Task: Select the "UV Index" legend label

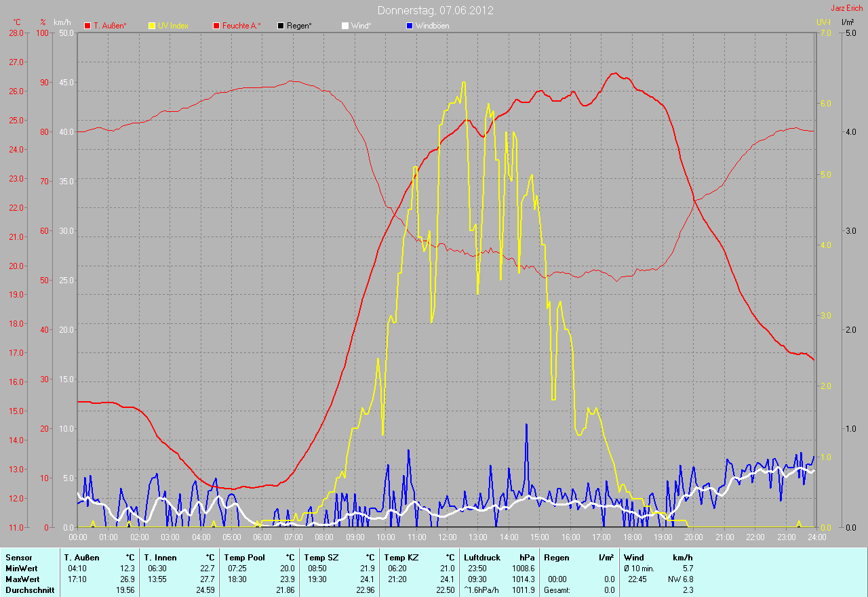Action: [x=174, y=26]
